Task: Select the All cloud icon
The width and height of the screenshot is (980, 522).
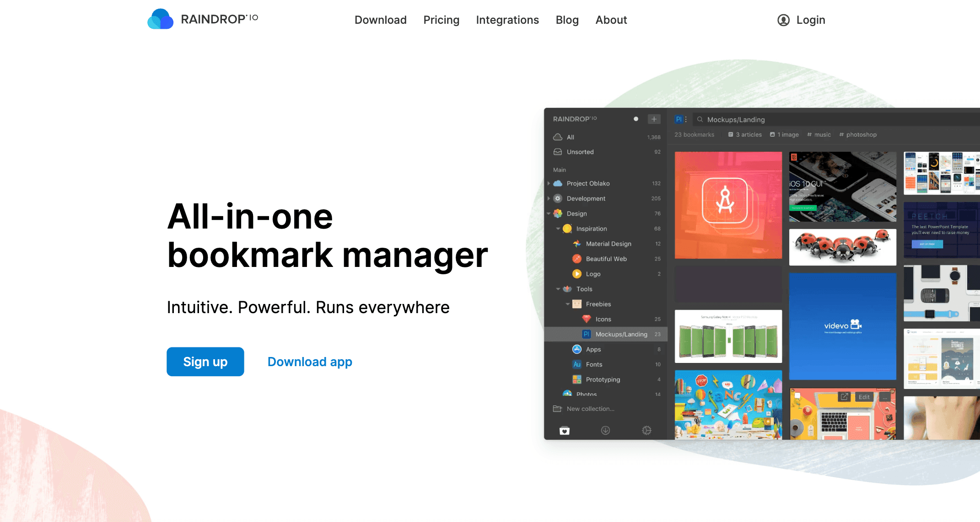Action: [558, 137]
